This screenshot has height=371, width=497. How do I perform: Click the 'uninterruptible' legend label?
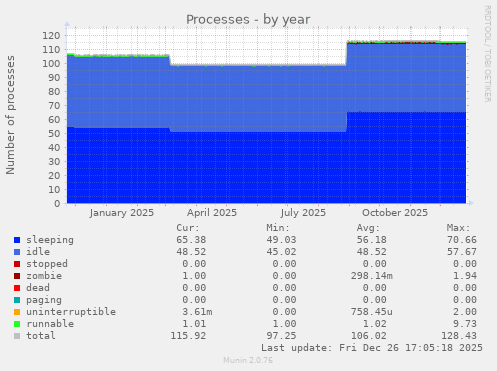pyautogui.click(x=71, y=312)
